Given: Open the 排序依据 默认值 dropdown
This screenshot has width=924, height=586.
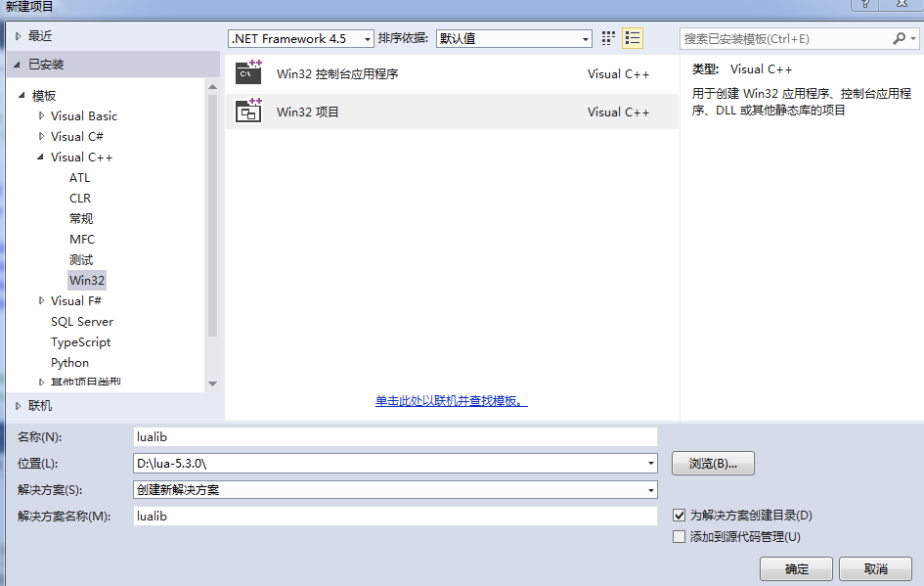Looking at the screenshot, I should 514,39.
